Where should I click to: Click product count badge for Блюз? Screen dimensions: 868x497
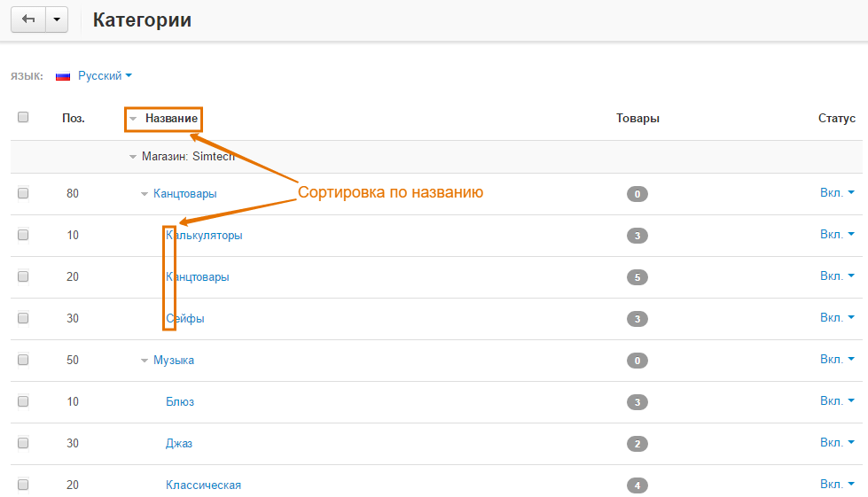pyautogui.click(x=637, y=402)
